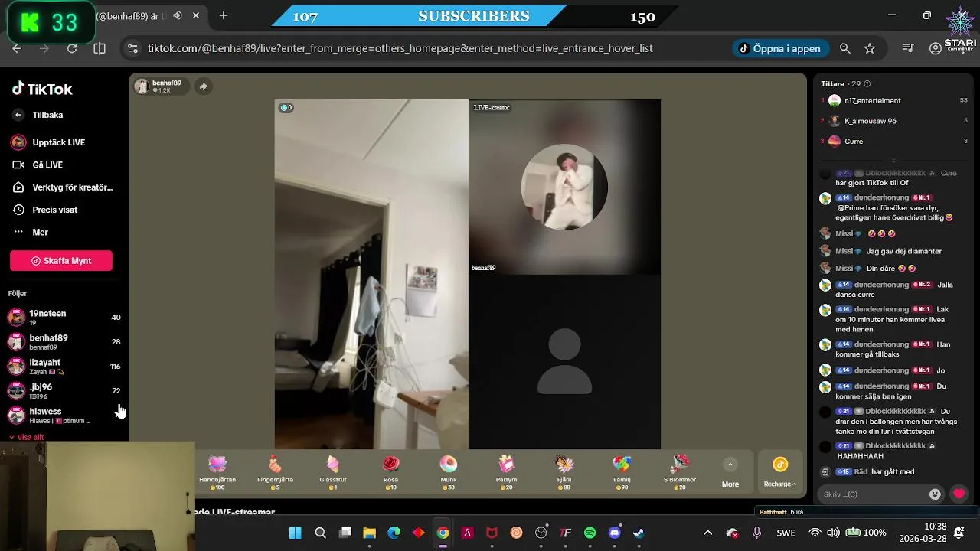The image size is (980, 551).
Task: Open Precis visat in the sidebar
Action: pos(45,210)
